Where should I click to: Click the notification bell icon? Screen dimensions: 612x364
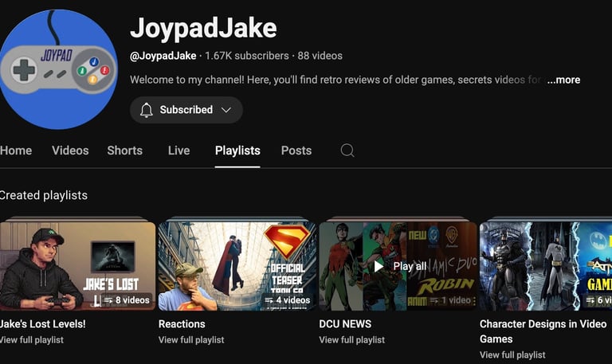coord(147,110)
